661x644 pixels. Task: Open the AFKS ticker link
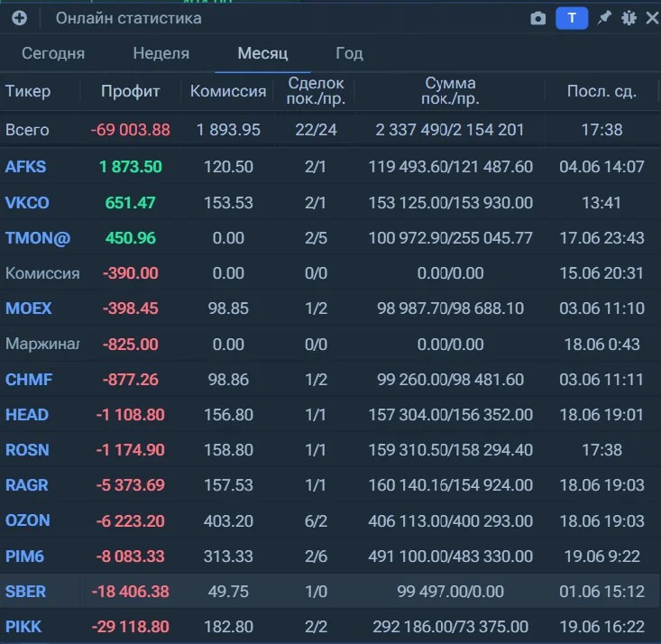coord(25,167)
